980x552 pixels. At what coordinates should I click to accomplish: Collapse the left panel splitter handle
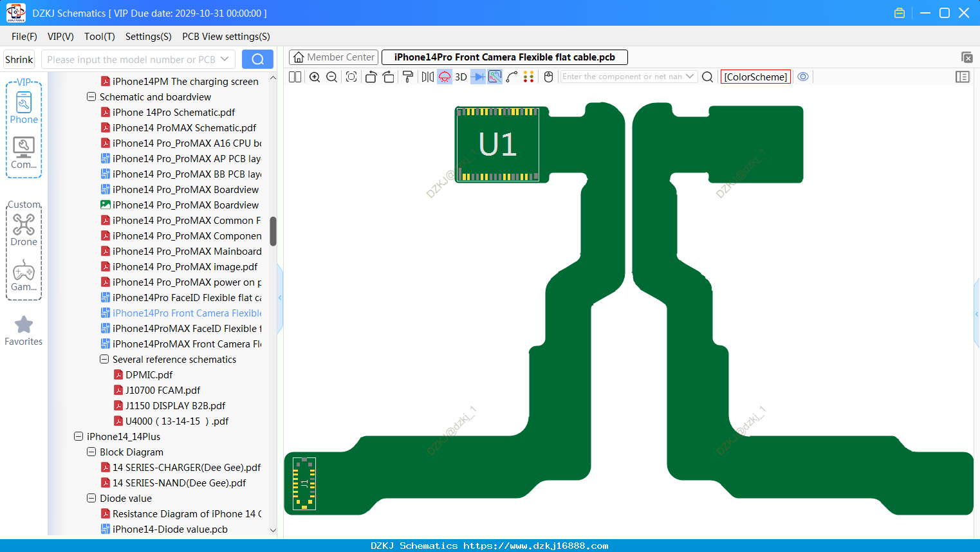coord(280,297)
